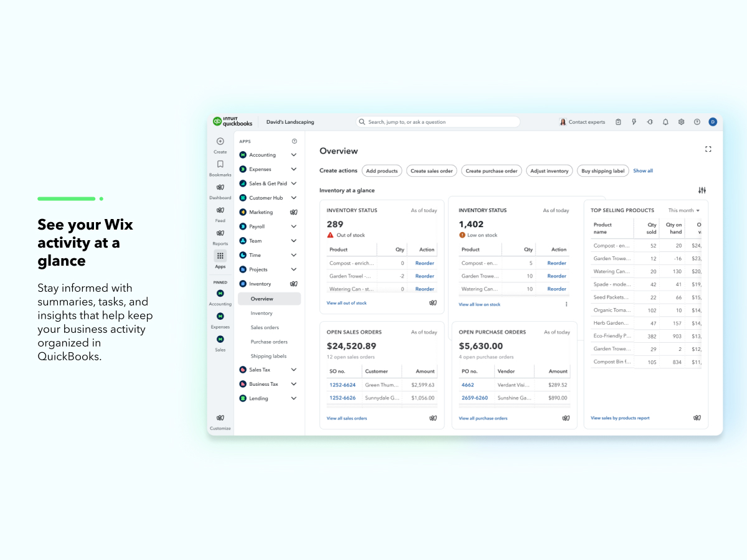Reorder Compost in Out of stock card
Image resolution: width=747 pixels, height=560 pixels.
425,263
